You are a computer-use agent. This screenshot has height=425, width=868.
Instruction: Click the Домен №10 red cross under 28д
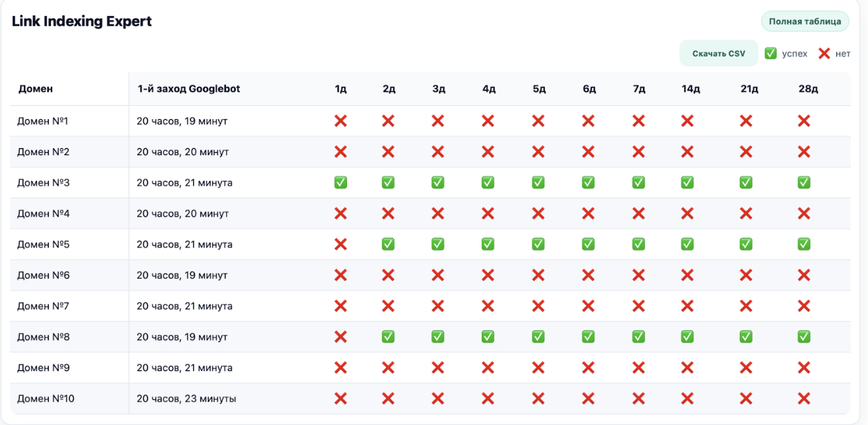(x=804, y=399)
